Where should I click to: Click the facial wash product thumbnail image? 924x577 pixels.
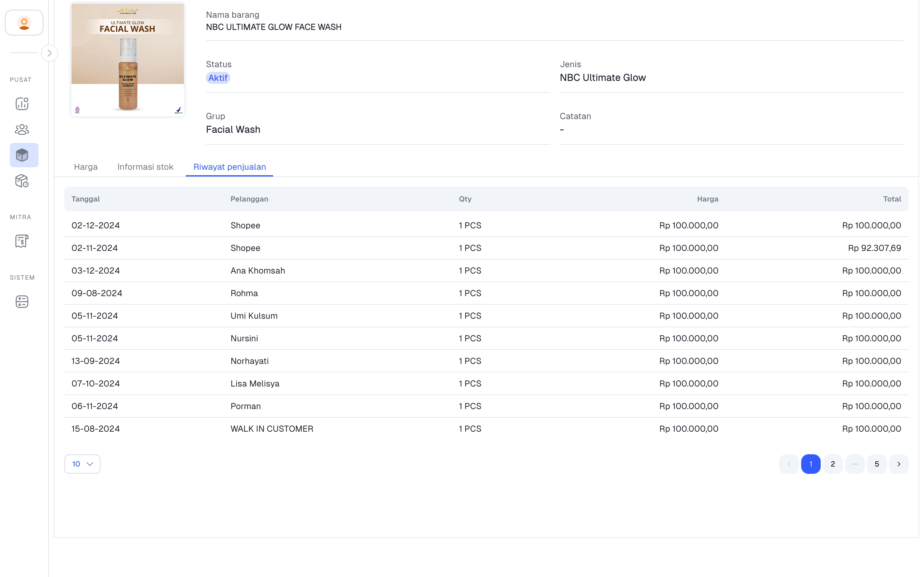pyautogui.click(x=128, y=60)
